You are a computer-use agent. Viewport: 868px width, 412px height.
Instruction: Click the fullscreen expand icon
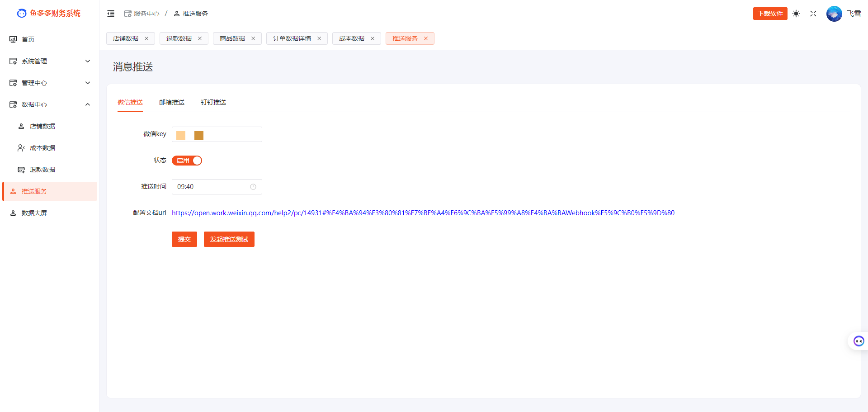[813, 14]
